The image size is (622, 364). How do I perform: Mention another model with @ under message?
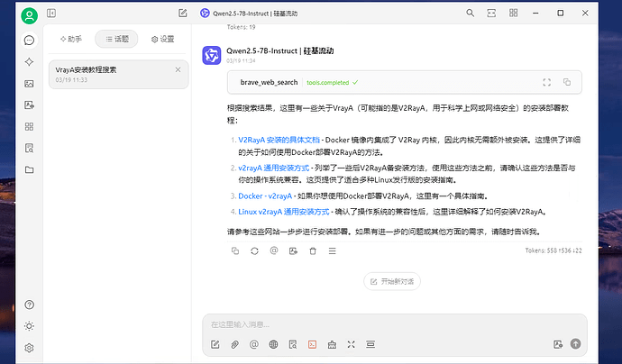[274, 251]
